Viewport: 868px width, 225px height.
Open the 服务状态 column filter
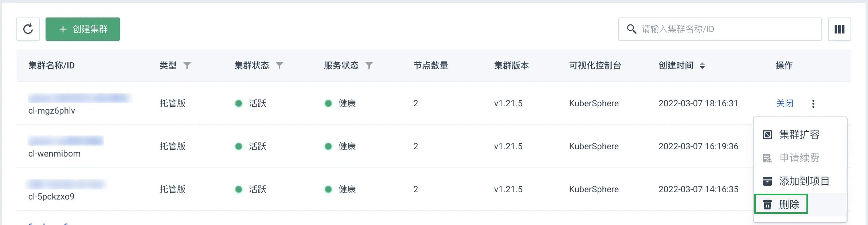(369, 66)
